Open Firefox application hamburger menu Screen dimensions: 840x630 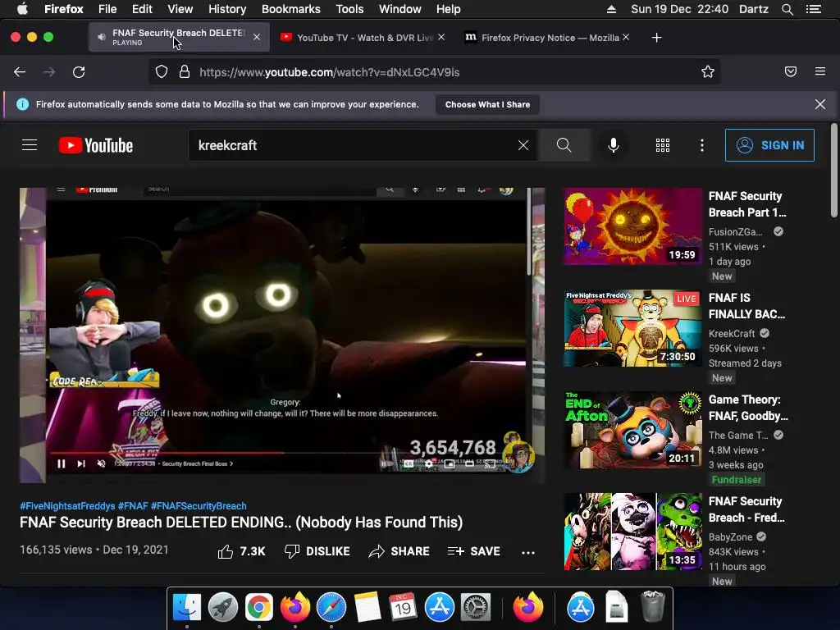tap(820, 71)
